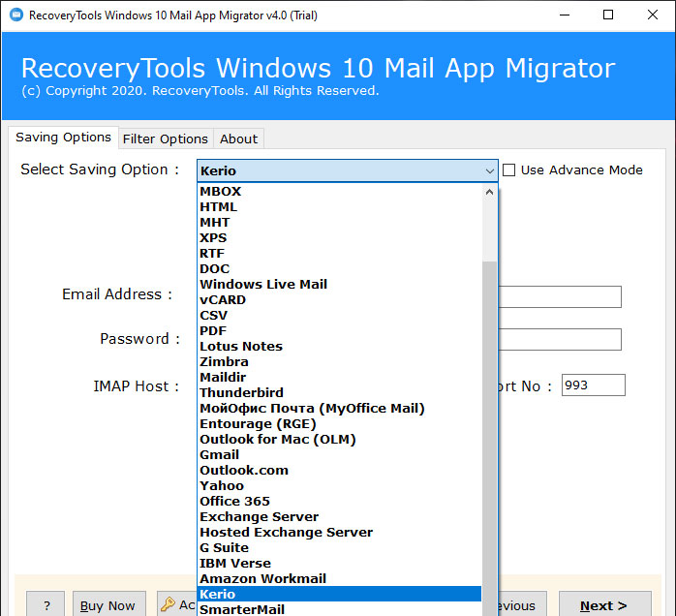The image size is (676, 616).
Task: Click the dropdown list scrollbar thumb
Action: click(489, 439)
